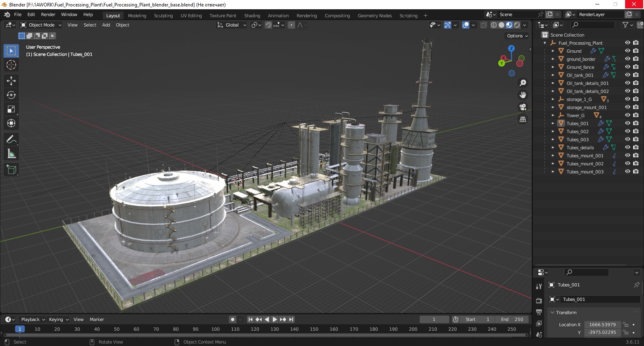Click the auto keying record button
Viewport: 644px width, 346px height.
[x=232, y=319]
